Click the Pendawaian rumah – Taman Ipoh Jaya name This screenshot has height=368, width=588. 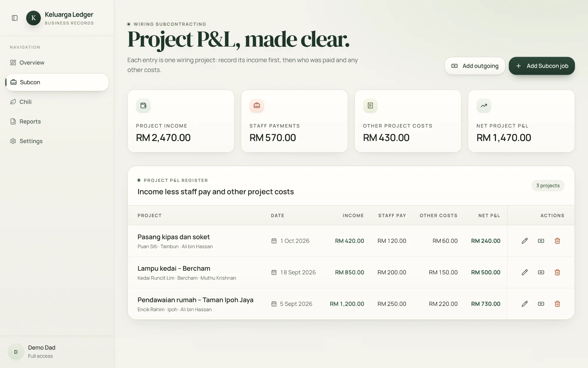pos(196,300)
